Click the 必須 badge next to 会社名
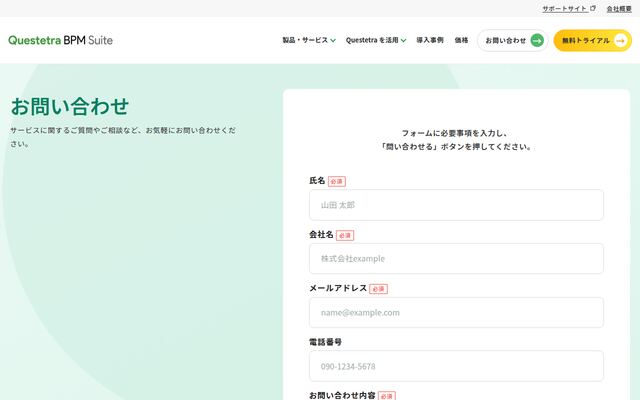 (x=345, y=235)
